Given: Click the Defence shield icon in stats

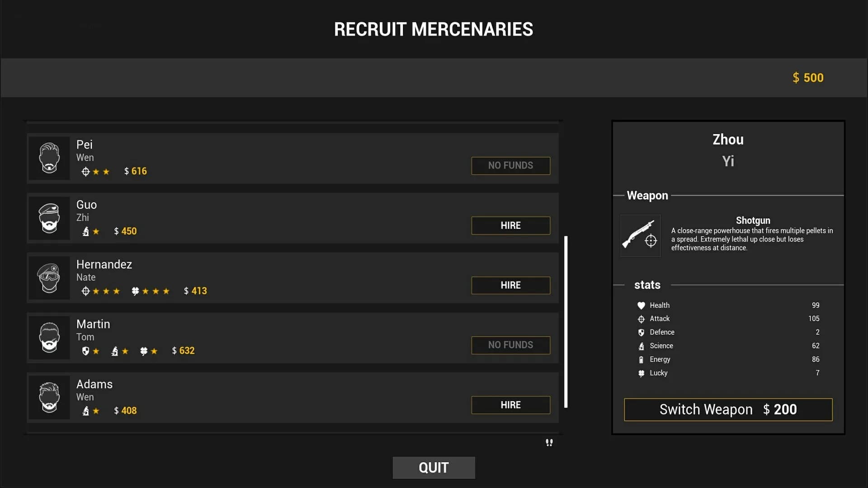Looking at the screenshot, I should 641,333.
